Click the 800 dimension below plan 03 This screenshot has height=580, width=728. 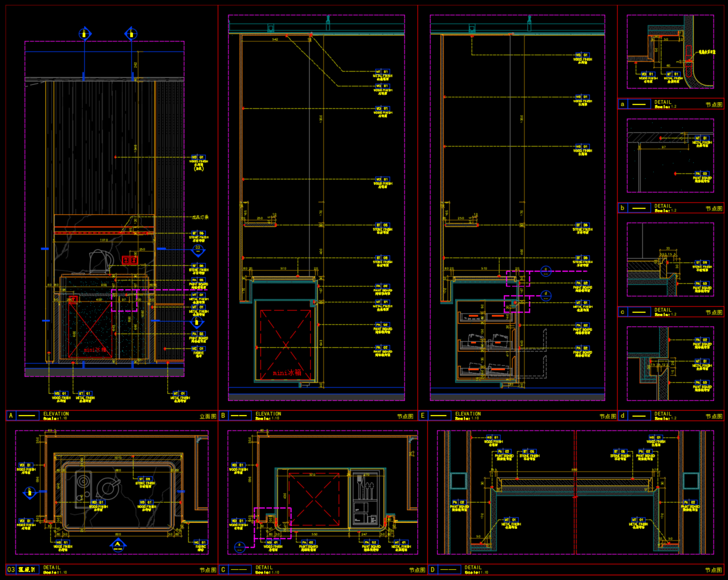tap(118, 534)
